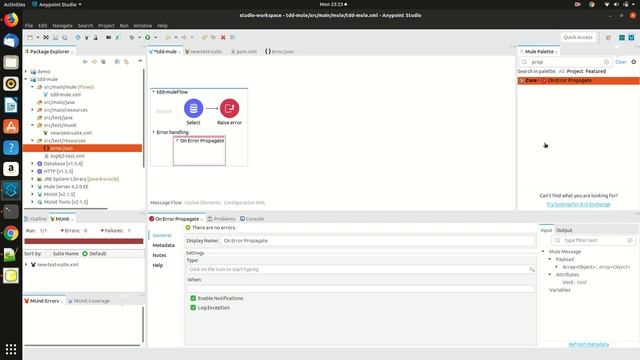This screenshot has width=640, height=360.
Task: Click Try looking for it in Exchange link
Action: (x=578, y=204)
